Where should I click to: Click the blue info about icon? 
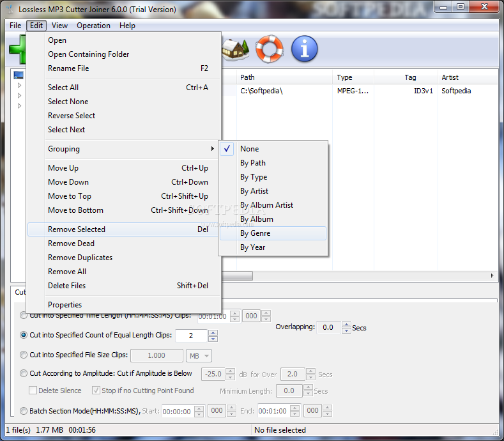pyautogui.click(x=305, y=49)
